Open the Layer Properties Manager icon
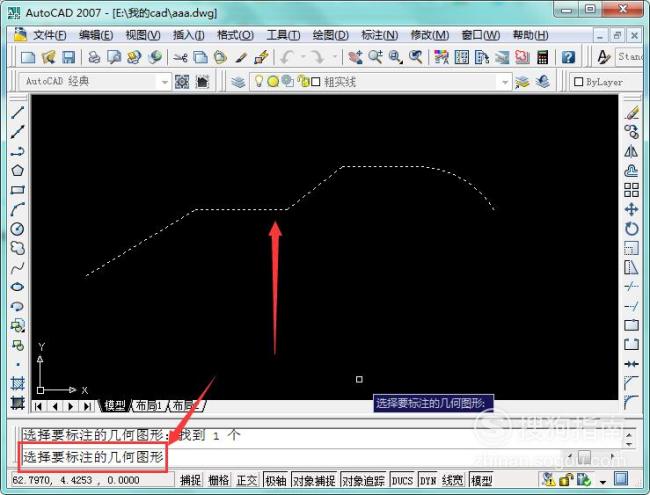Screen dimensions: 650x495 238,82
